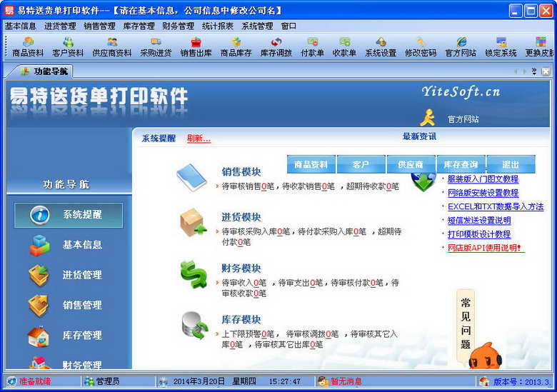Open 基本信息 in sidebar navigation

point(66,245)
